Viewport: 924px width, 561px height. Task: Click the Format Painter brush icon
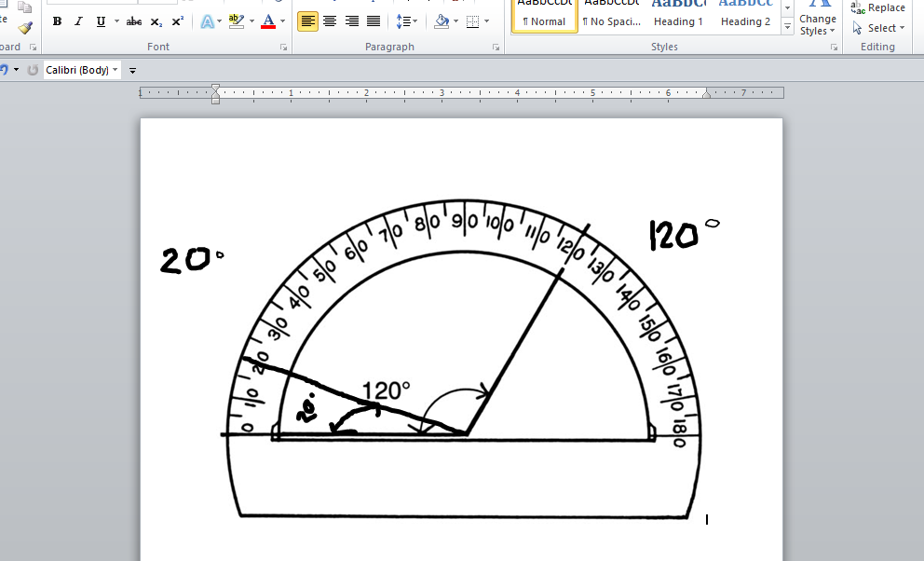25,27
